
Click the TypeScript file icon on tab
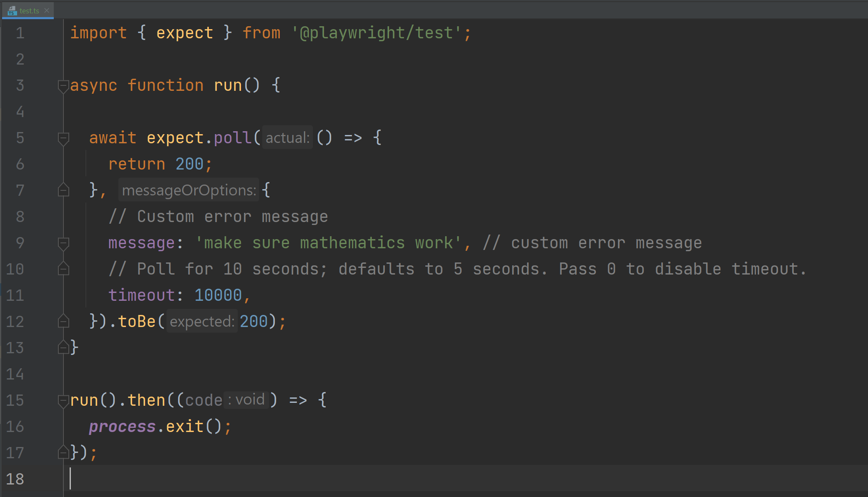pos(12,11)
